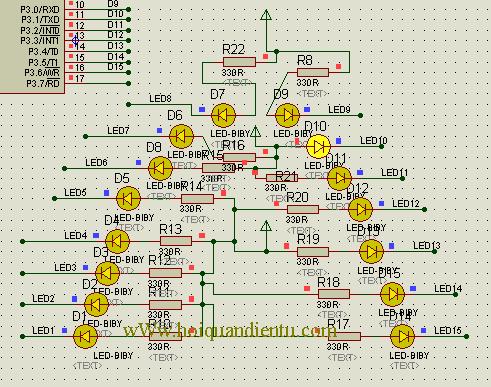This screenshot has height=387, width=491.
Task: Click the LED14 terminal label
Action: tap(448, 288)
